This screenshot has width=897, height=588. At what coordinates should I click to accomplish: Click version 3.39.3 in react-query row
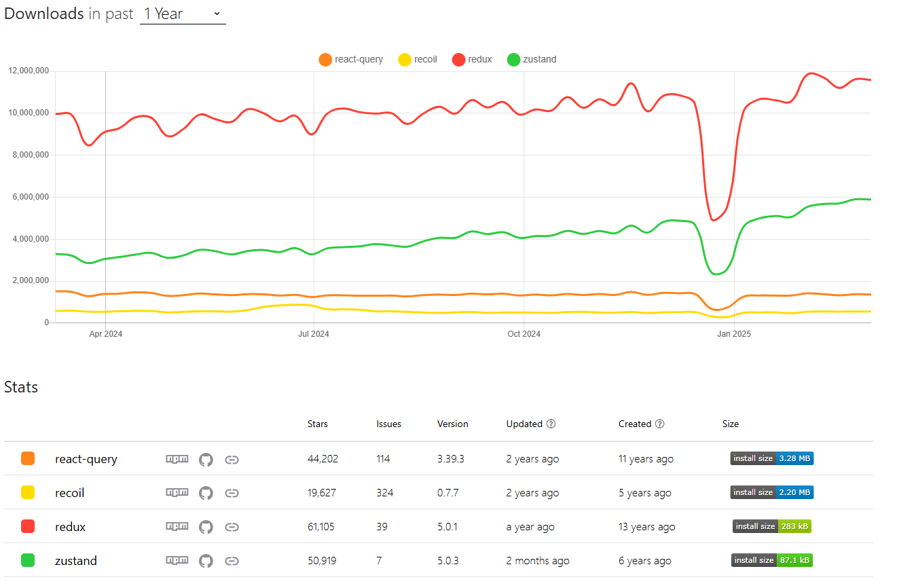451,459
